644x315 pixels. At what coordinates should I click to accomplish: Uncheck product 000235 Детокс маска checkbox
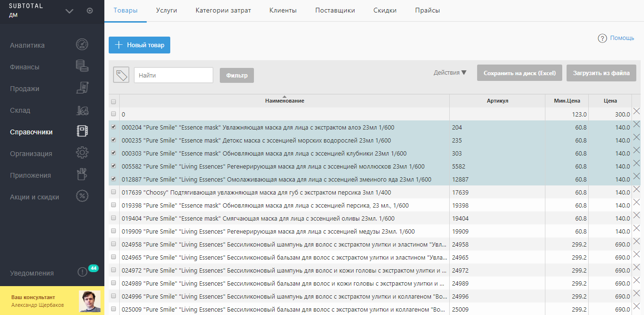point(114,140)
